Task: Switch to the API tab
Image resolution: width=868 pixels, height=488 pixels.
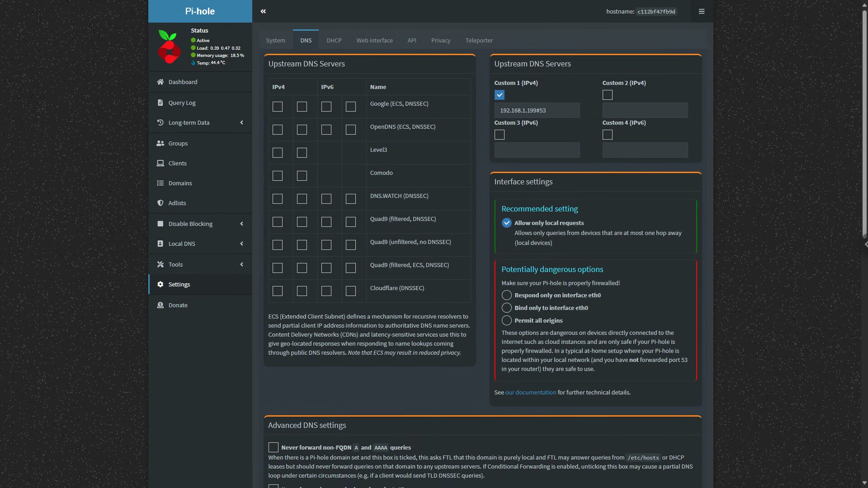Action: 412,40
